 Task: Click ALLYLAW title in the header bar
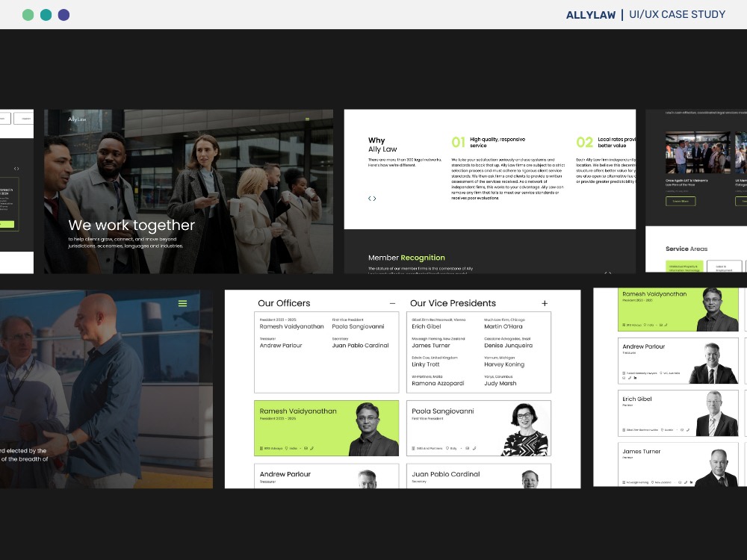coord(591,15)
